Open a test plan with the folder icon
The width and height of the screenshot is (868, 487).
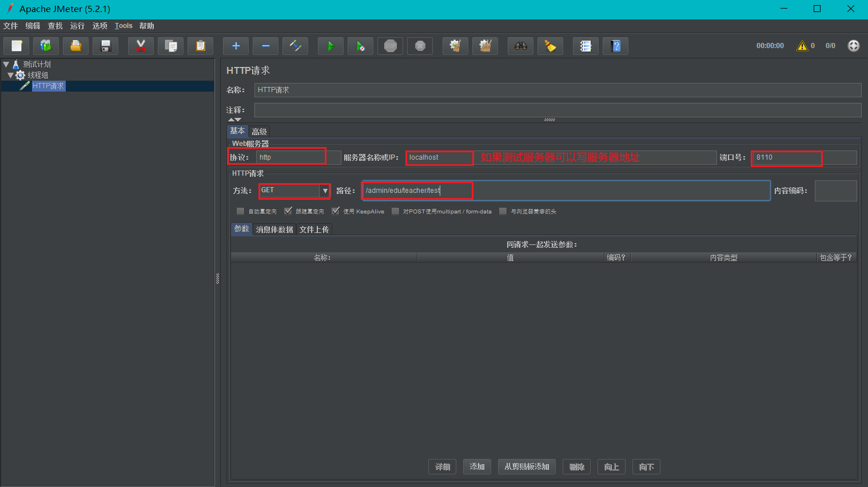tap(75, 46)
